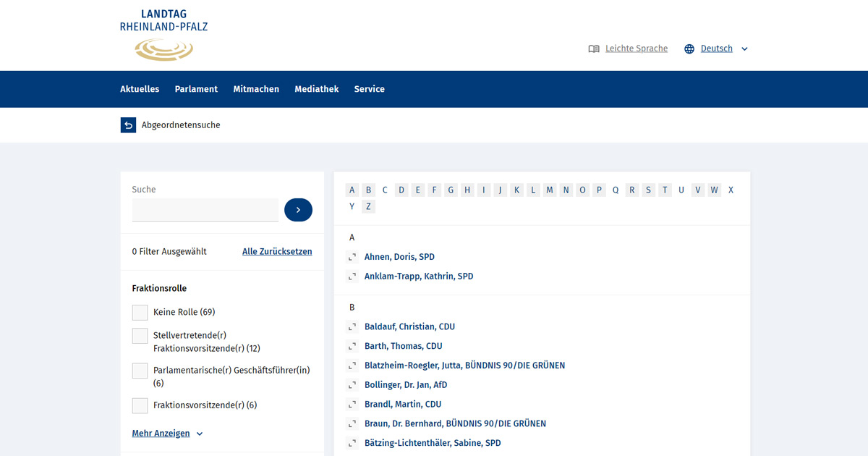The width and height of the screenshot is (868, 456).
Task: Expand the entry for Anklam-Trapp, Kathrin
Action: 352,276
